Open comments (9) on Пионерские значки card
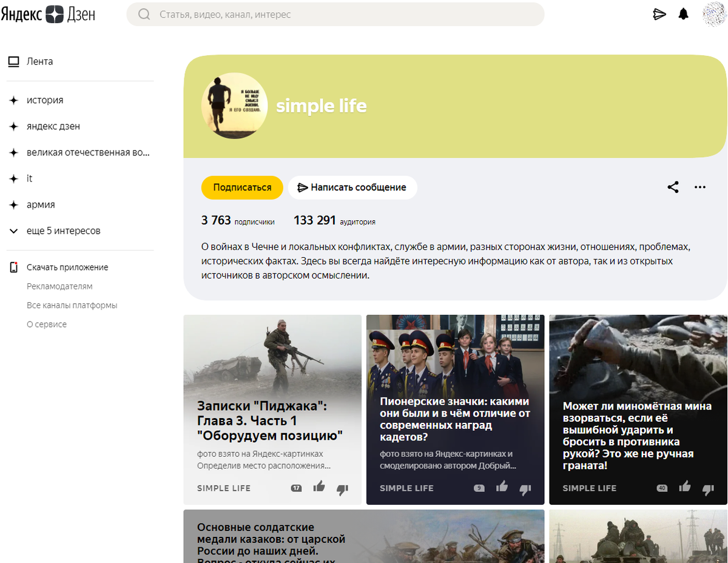 (x=479, y=488)
